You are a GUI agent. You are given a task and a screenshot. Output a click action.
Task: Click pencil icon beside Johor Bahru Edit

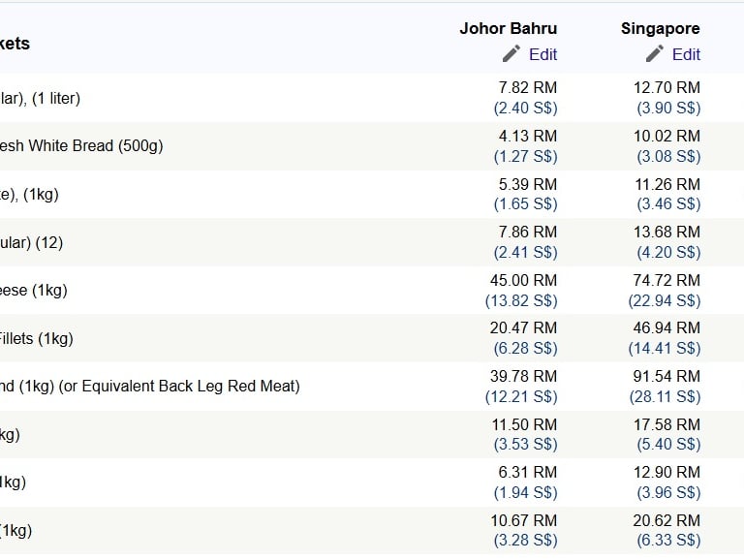click(511, 53)
